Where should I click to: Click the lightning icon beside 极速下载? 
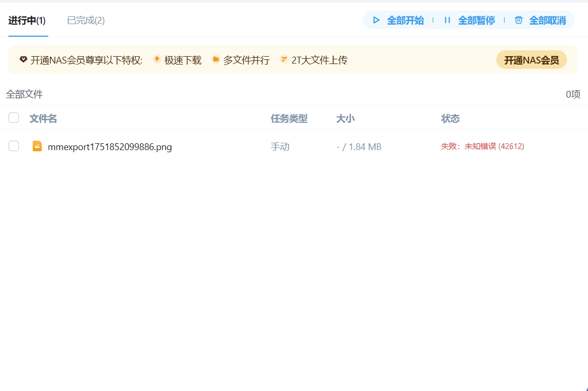(157, 60)
